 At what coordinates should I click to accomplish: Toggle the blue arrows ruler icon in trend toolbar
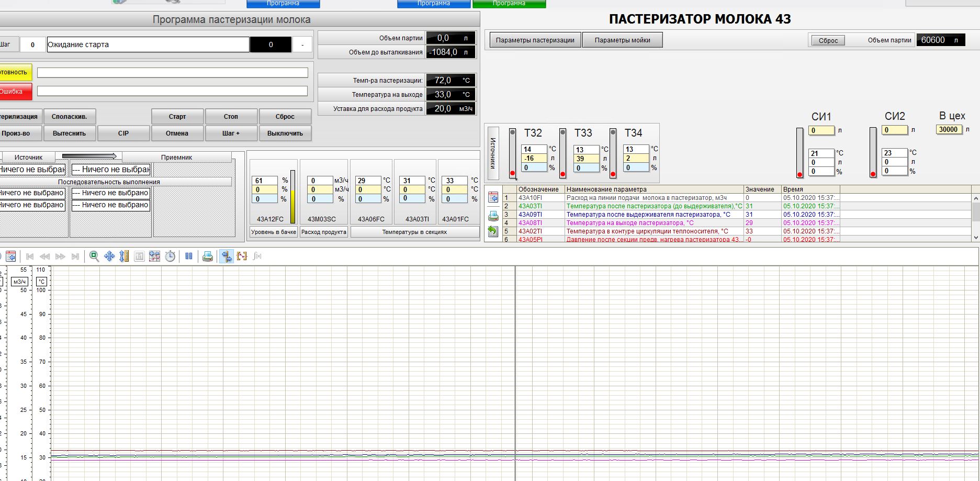[227, 256]
